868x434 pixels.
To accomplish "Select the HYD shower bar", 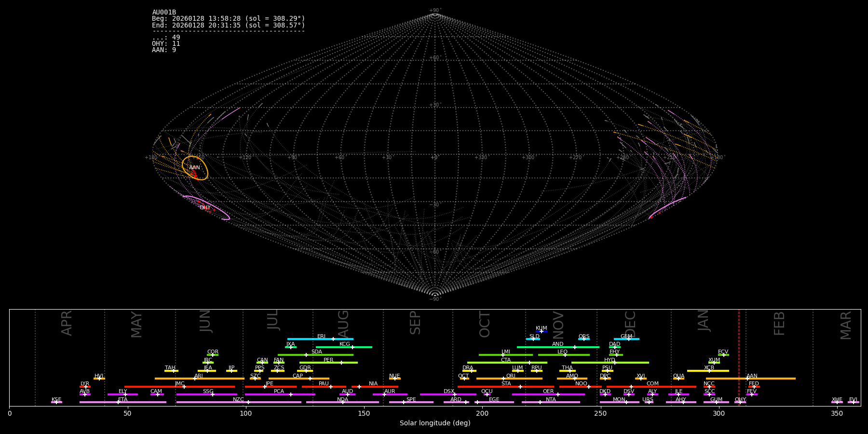I will pyautogui.click(x=610, y=363).
